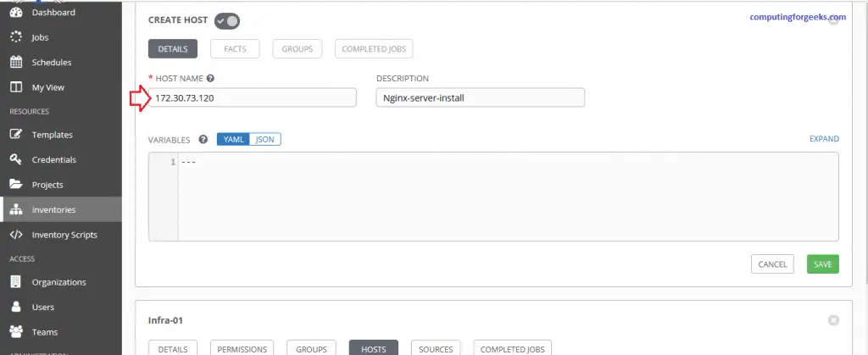Open Infra-01 DETAILS tab
The height and width of the screenshot is (355, 868).
[173, 348]
